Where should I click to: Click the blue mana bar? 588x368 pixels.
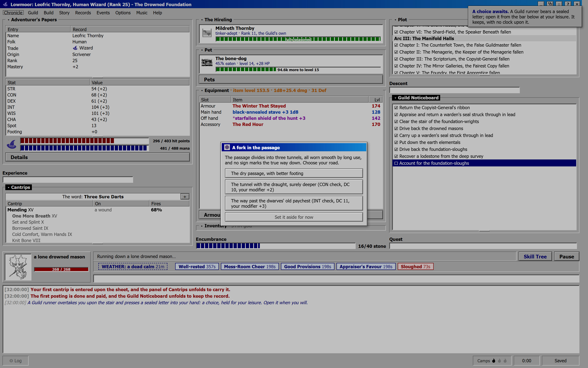pyautogui.click(x=84, y=148)
